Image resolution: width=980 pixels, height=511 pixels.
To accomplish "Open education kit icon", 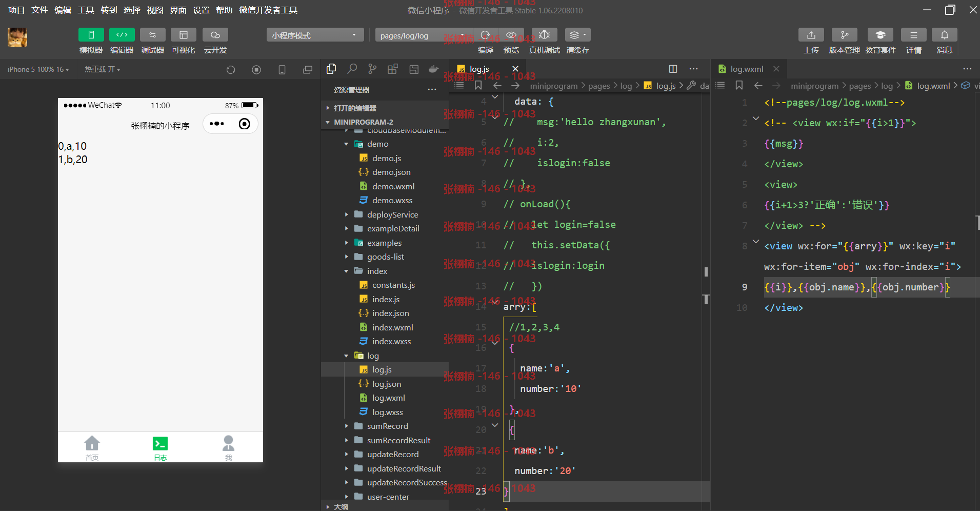I will pyautogui.click(x=880, y=35).
